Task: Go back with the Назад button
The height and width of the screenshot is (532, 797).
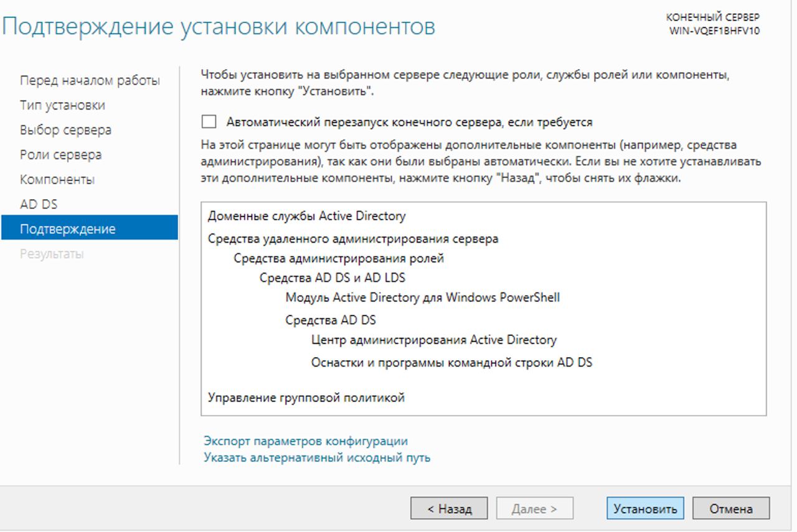Action: [x=449, y=508]
